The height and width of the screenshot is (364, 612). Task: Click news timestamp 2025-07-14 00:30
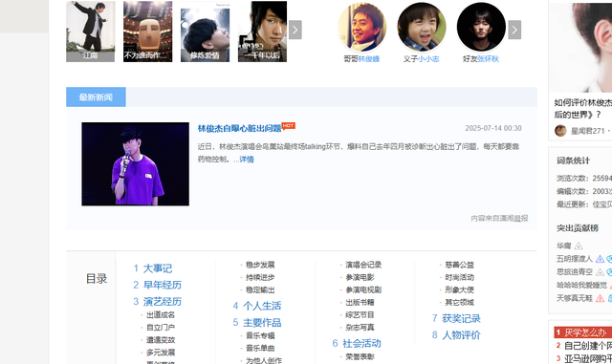(x=493, y=128)
